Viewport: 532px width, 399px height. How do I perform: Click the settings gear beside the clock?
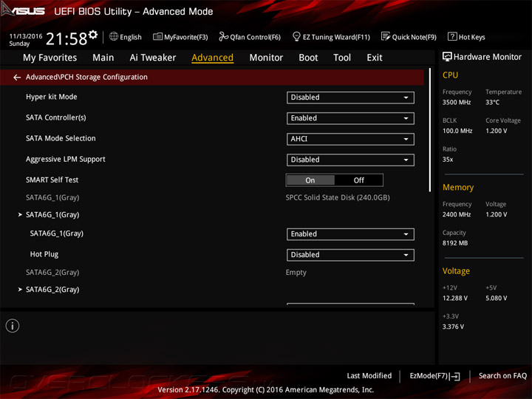[93, 35]
